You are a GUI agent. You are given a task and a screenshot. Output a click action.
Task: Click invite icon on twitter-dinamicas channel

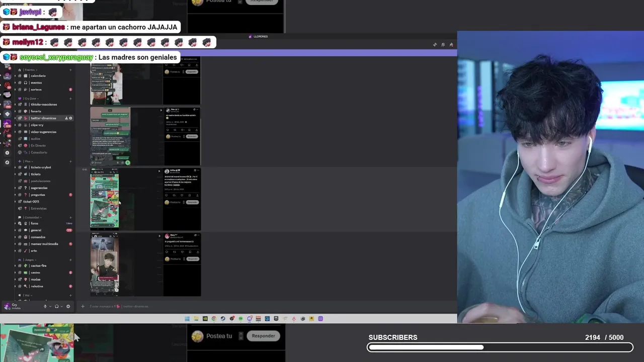[x=66, y=118]
